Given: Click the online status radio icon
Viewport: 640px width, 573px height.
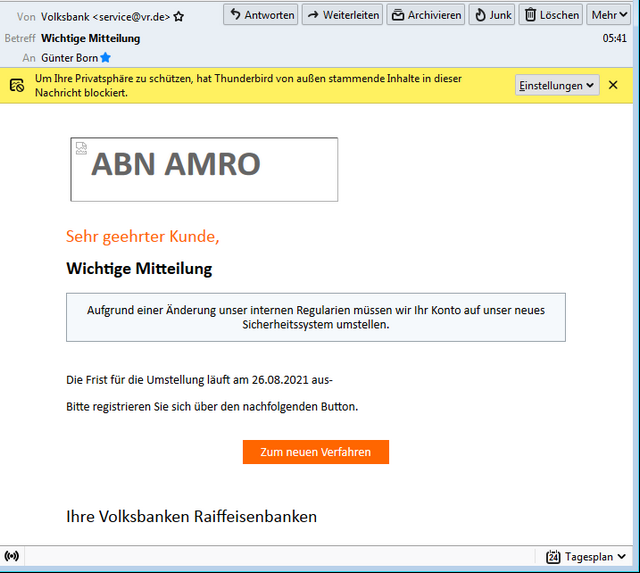Looking at the screenshot, I should pyautogui.click(x=12, y=556).
